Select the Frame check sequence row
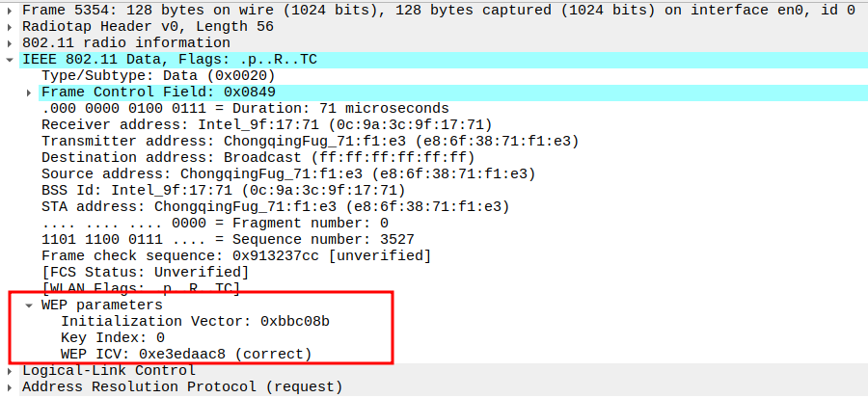 click(236, 255)
